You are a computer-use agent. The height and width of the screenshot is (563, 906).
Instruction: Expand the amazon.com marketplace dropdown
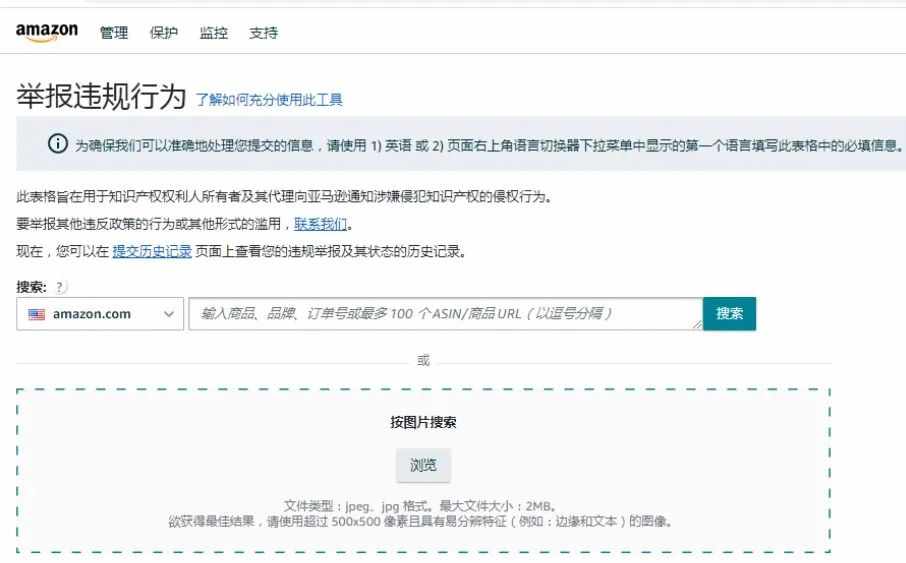(100, 314)
